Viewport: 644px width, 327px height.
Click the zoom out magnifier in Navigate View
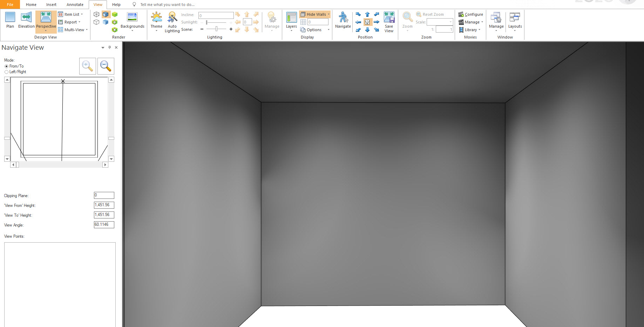point(106,66)
